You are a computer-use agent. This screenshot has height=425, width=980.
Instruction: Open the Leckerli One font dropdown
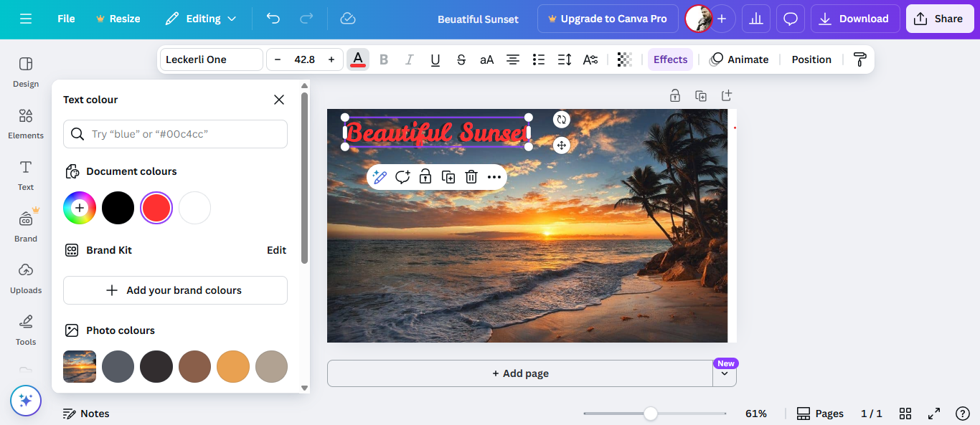212,59
